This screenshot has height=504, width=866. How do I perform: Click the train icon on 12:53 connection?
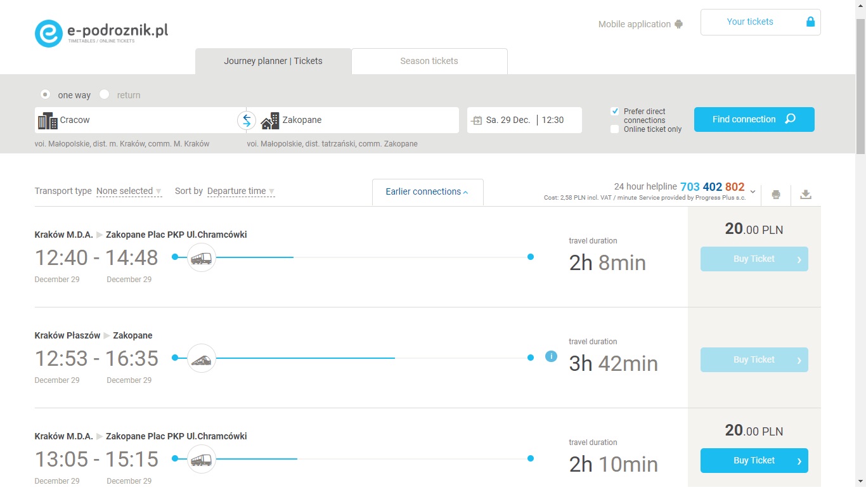(x=202, y=358)
